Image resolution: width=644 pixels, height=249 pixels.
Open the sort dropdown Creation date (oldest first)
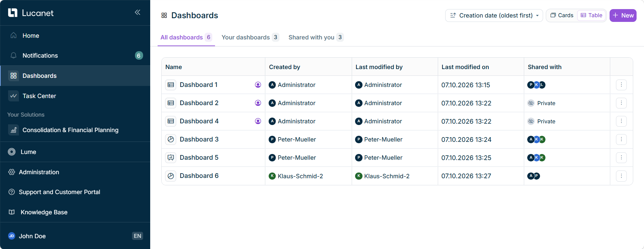coord(494,15)
